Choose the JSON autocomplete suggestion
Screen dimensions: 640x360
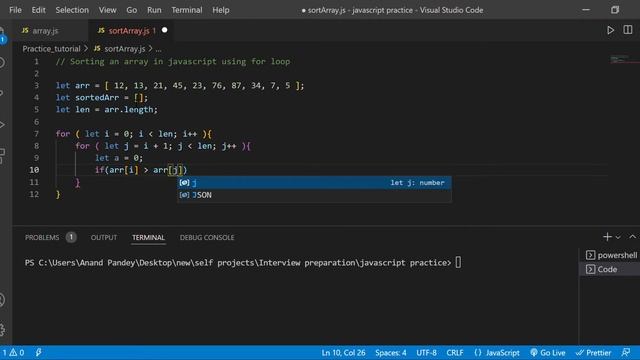(315, 195)
